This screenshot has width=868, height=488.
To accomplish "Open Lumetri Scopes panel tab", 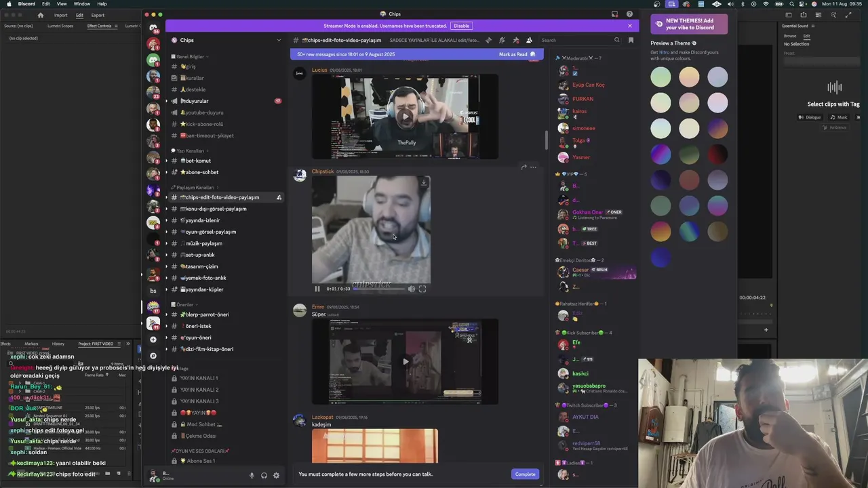I will coord(60,26).
